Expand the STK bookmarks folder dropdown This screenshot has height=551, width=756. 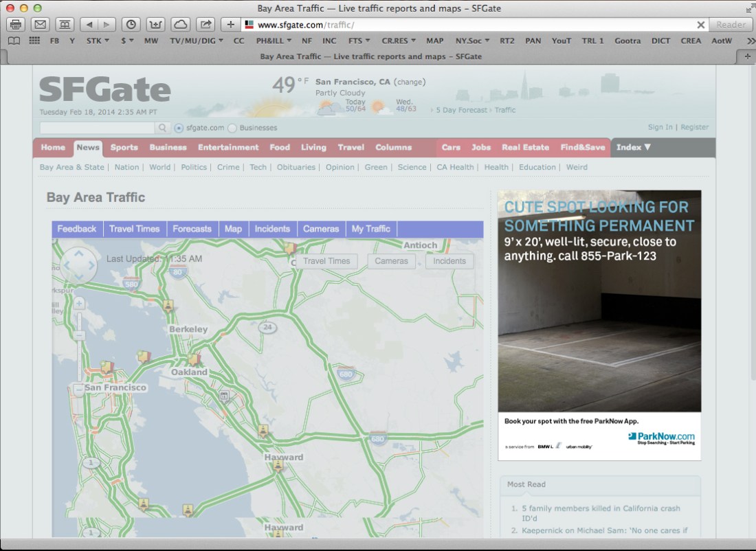pos(96,41)
